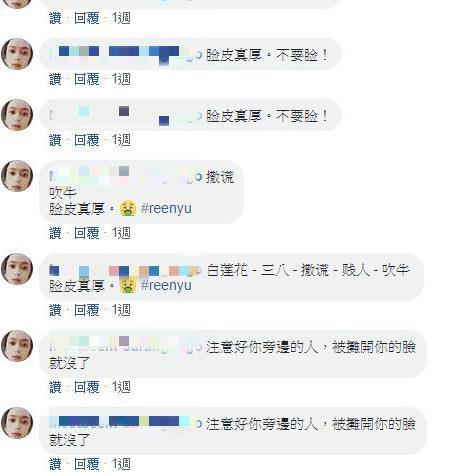Open 1週 timestamp under the 撒谎 吹牛 comment
This screenshot has width=453, height=476.
click(x=121, y=233)
